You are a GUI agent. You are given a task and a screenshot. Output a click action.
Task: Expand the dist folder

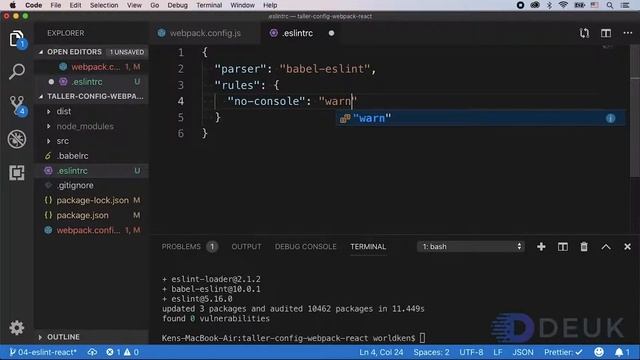(49, 111)
